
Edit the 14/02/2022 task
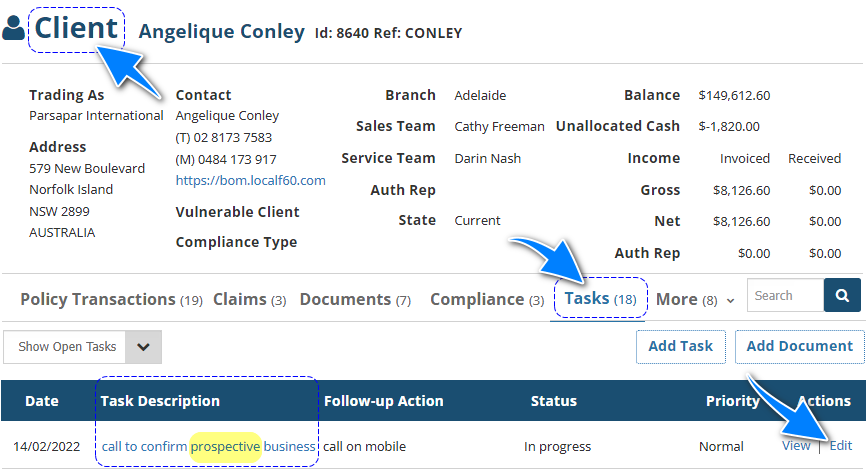pos(841,446)
